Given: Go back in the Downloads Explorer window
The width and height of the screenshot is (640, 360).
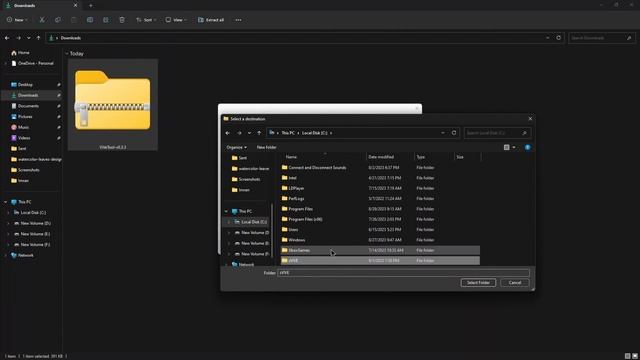Looking at the screenshot, I should tap(7, 38).
